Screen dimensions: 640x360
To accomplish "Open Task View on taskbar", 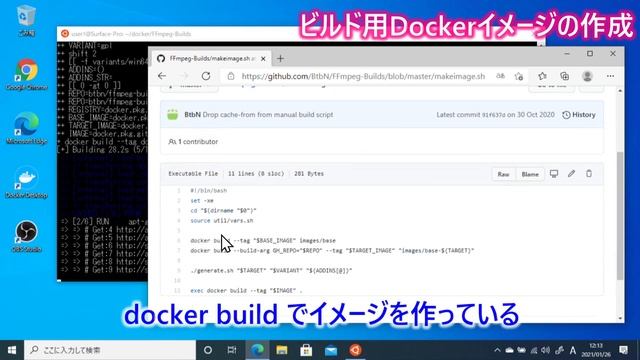I will (x=232, y=350).
